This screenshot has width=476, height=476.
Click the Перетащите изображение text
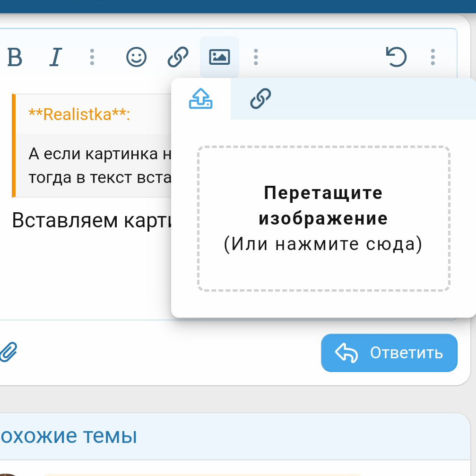324,206
